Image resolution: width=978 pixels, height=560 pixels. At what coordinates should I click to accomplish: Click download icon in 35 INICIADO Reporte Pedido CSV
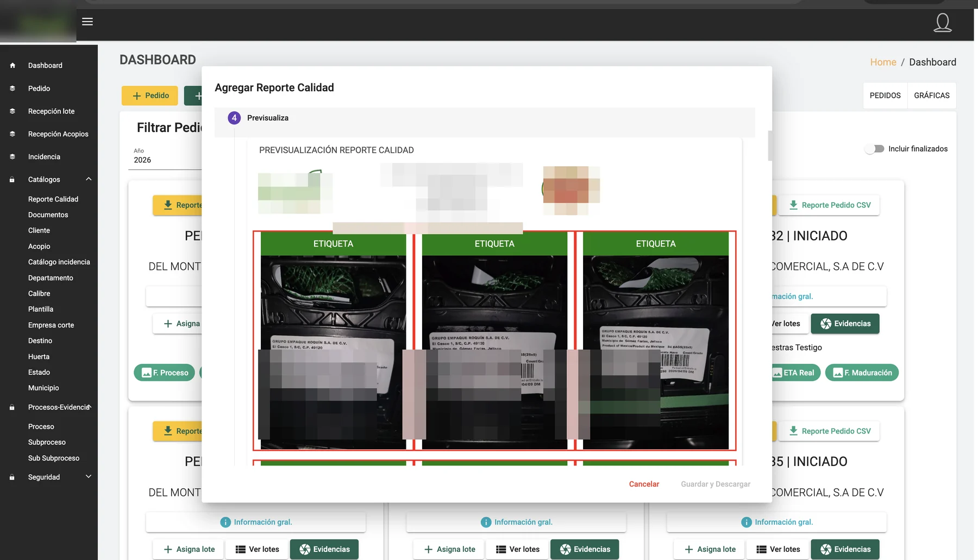(793, 431)
